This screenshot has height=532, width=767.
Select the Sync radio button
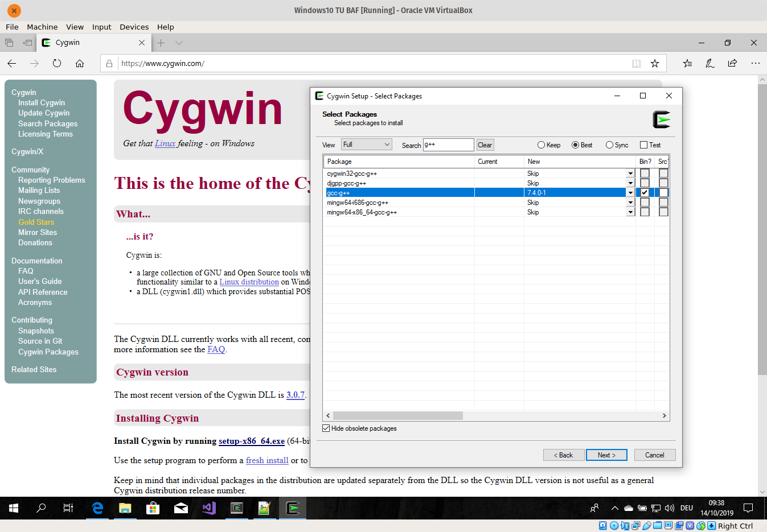[x=617, y=145]
